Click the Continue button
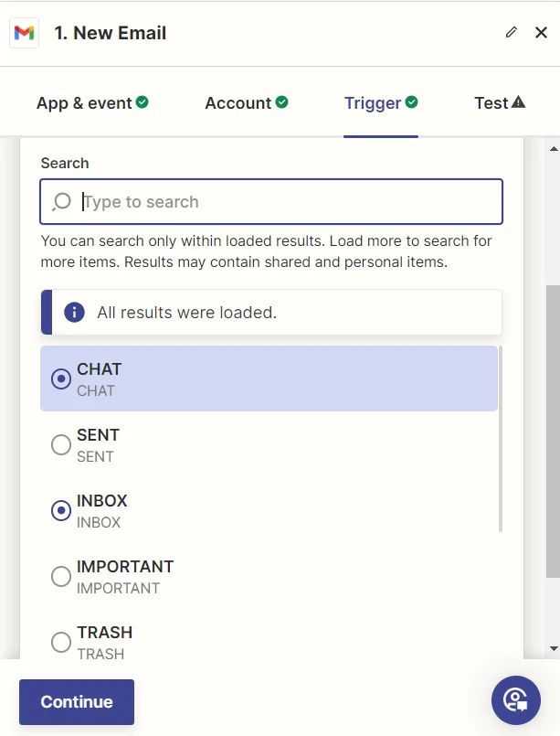The image size is (560, 736). [x=77, y=702]
